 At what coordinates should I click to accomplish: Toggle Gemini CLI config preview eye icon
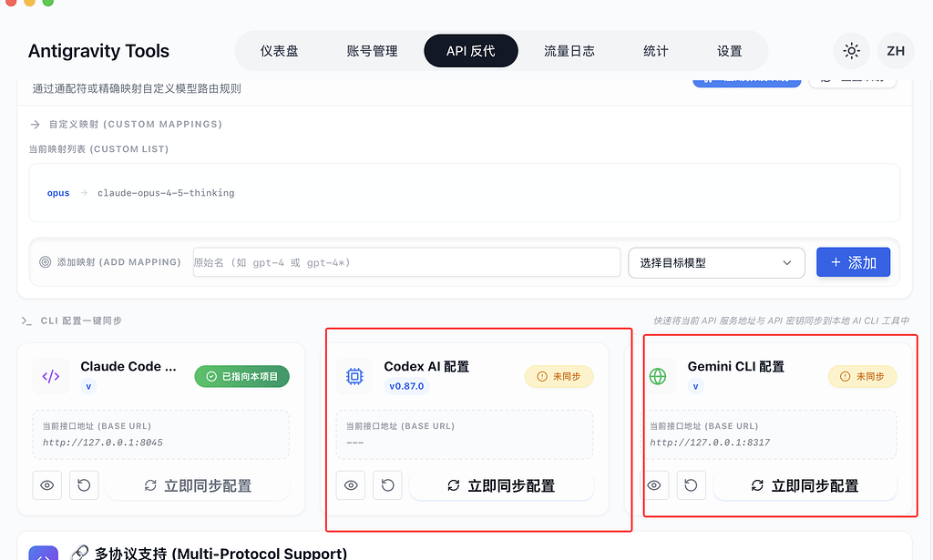pyautogui.click(x=654, y=485)
